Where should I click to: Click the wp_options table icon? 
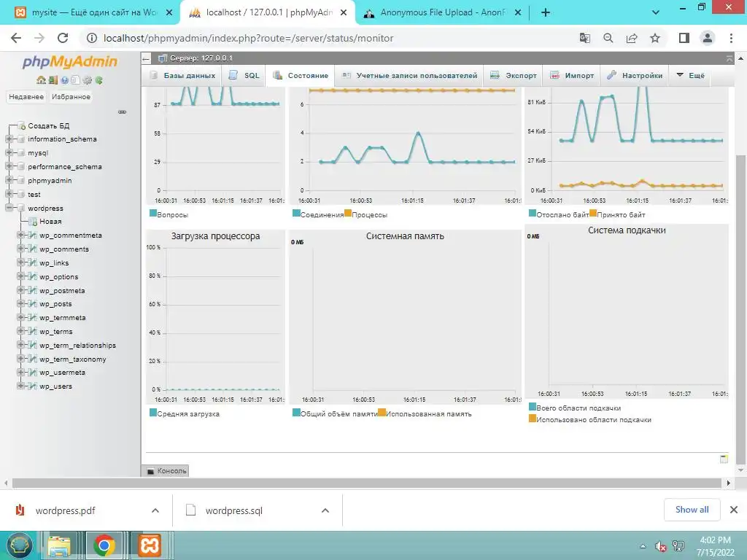(x=32, y=276)
